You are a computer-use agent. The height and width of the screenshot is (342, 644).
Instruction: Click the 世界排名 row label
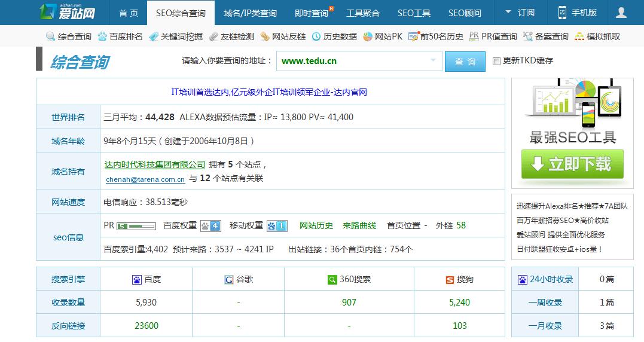(68, 117)
